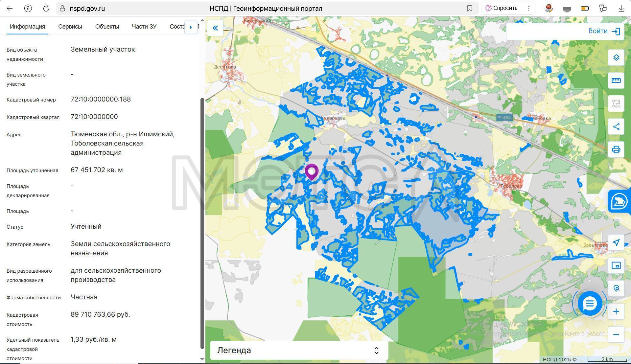Click the Войти login button
This screenshot has height=364, width=631.
click(604, 31)
